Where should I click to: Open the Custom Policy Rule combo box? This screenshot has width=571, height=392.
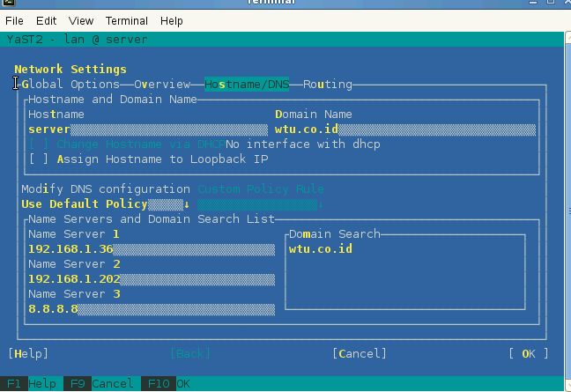[x=260, y=204]
